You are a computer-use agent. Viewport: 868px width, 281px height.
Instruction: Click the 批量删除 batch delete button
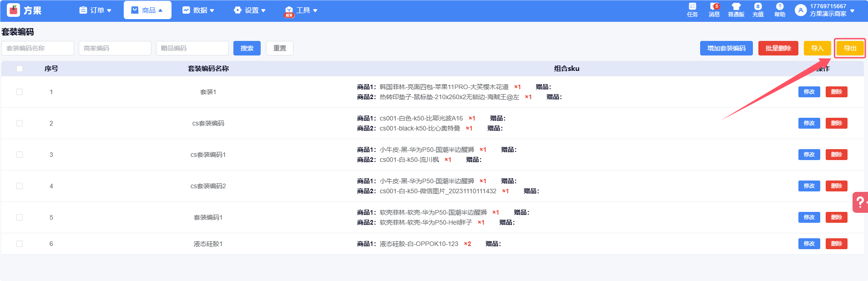coord(778,48)
